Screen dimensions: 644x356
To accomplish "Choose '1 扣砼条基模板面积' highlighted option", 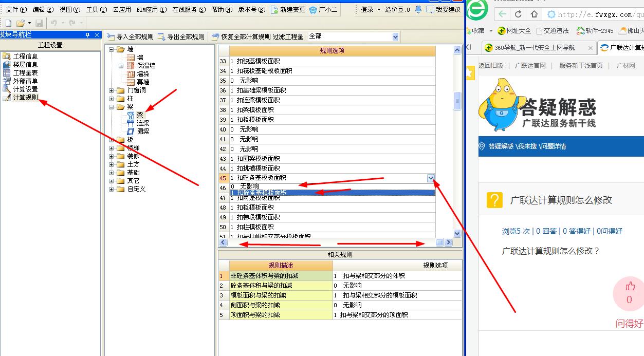I will [332, 193].
